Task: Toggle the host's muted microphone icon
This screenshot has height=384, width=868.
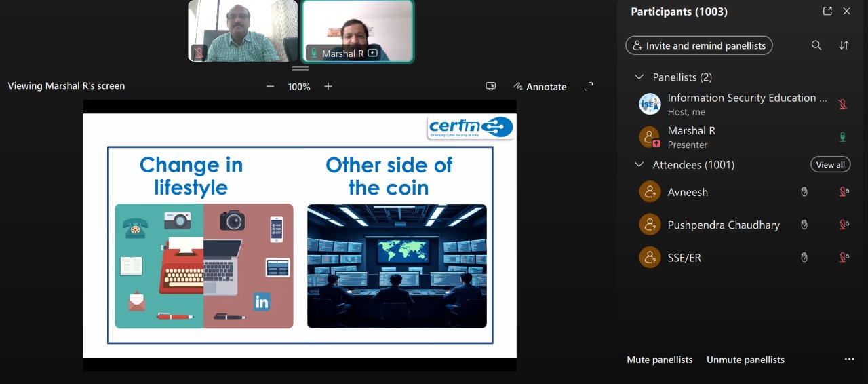Action: [x=842, y=104]
